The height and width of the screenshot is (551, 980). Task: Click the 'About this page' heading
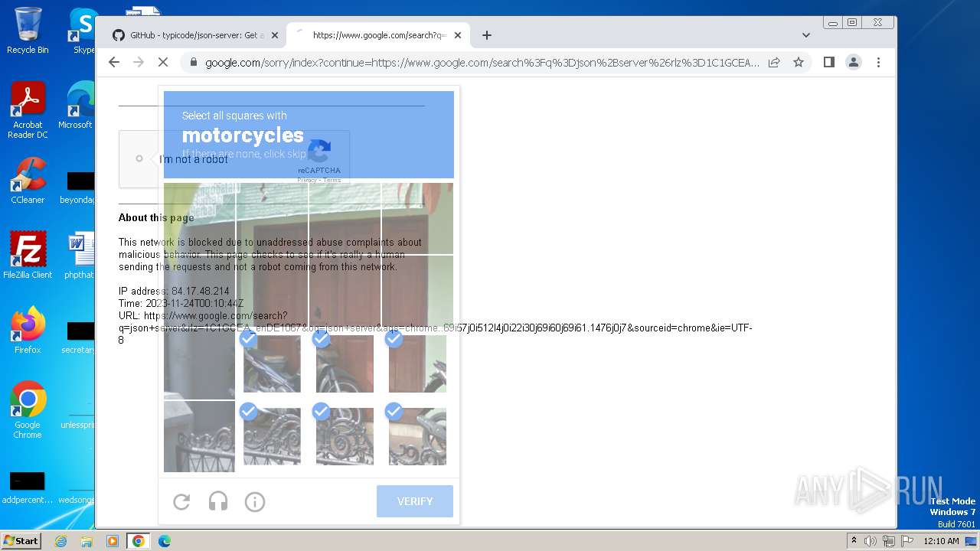(156, 217)
